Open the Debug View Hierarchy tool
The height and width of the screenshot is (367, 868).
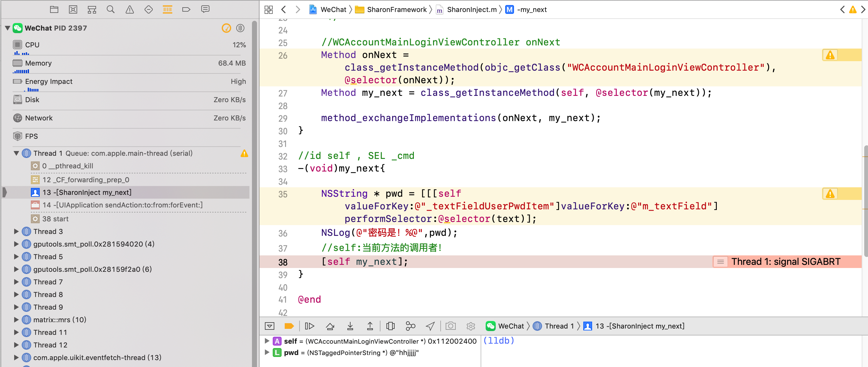[390, 326]
